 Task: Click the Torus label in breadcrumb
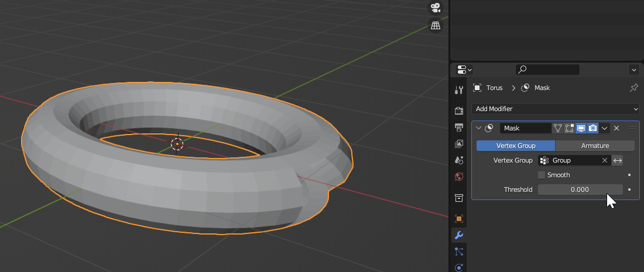(495, 88)
